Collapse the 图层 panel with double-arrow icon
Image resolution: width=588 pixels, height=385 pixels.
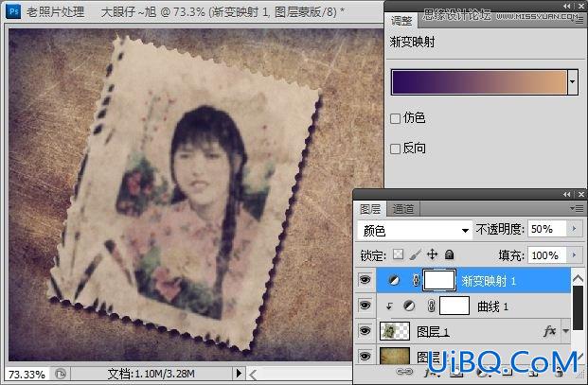(x=566, y=194)
